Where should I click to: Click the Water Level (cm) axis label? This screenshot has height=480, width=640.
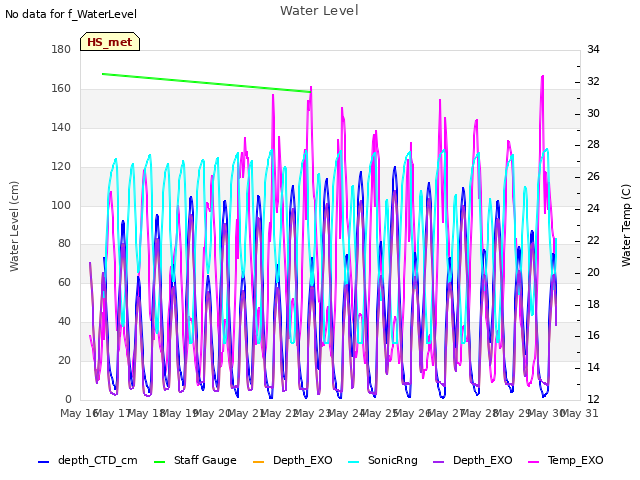(x=14, y=226)
